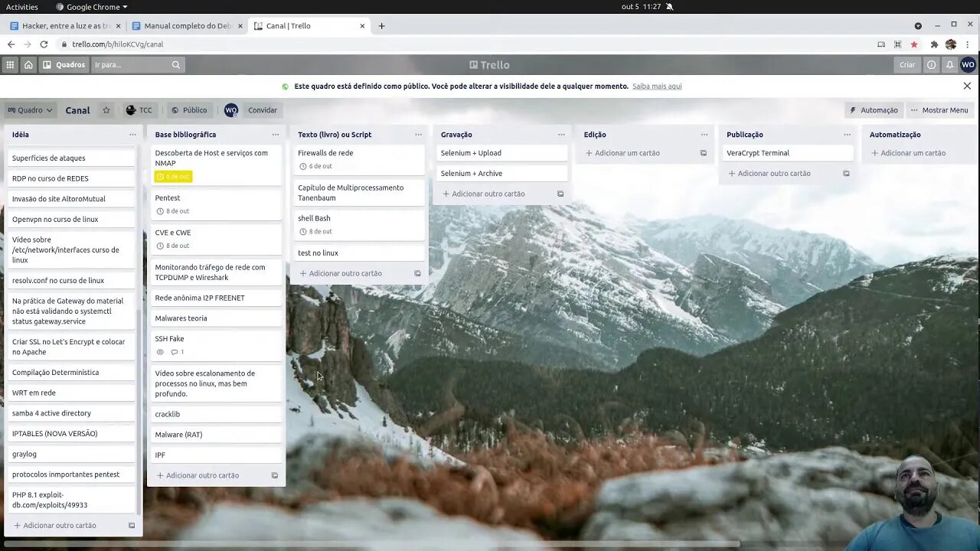Click the Chrome address bar URL
The width and height of the screenshot is (980, 551).
coord(118,44)
